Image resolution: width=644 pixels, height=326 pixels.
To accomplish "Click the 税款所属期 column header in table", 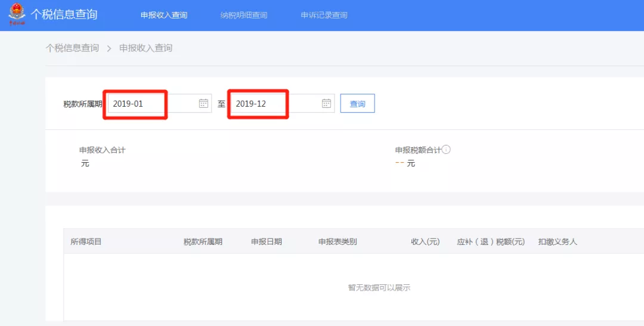I will [x=203, y=242].
